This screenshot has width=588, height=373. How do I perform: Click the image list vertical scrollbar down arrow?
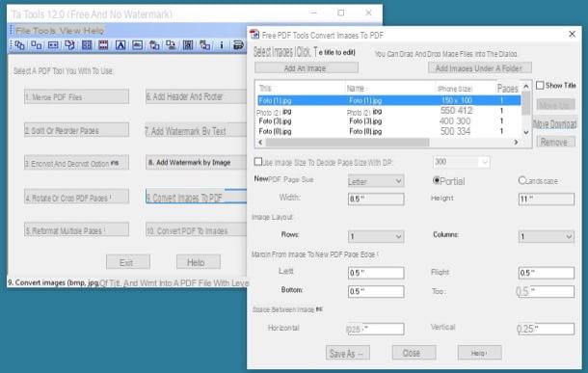click(526, 132)
